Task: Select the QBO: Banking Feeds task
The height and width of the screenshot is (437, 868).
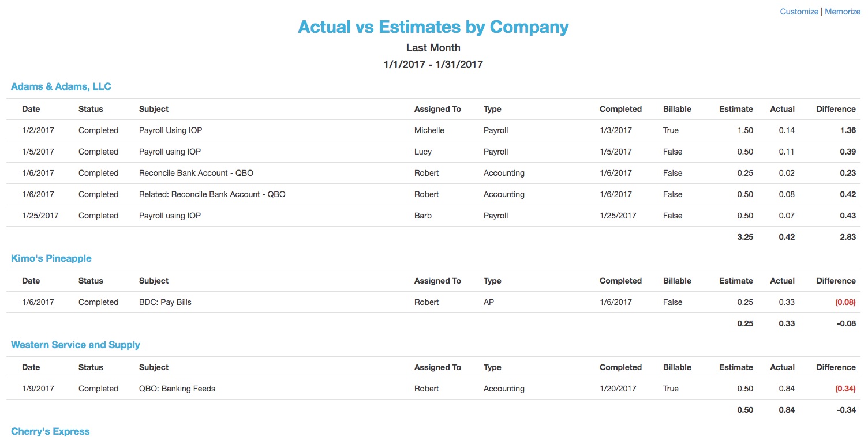Action: point(433,389)
